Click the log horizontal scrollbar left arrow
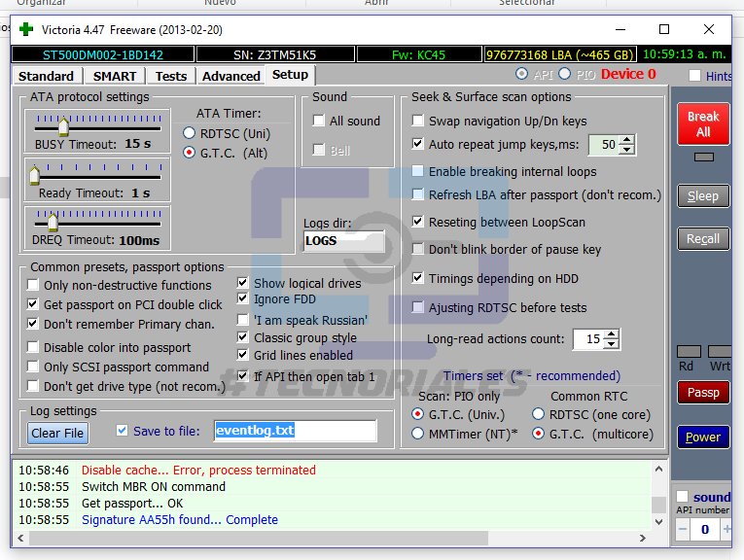The height and width of the screenshot is (560, 744). (x=20, y=539)
